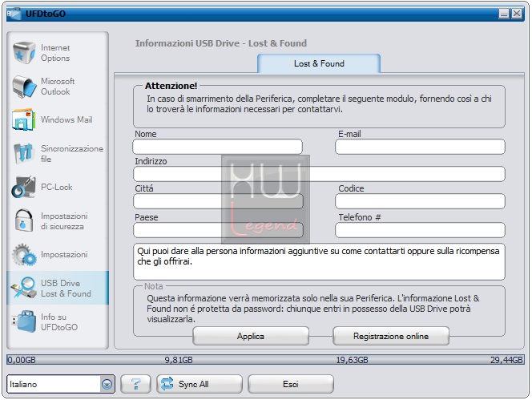This screenshot has height=400, width=532.
Task: Open padlock icon for Impostazioni di sicurezza
Action: [x=24, y=220]
